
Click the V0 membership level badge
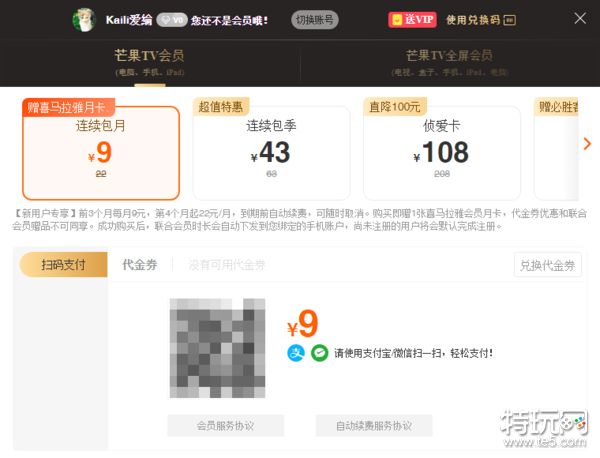pyautogui.click(x=172, y=20)
